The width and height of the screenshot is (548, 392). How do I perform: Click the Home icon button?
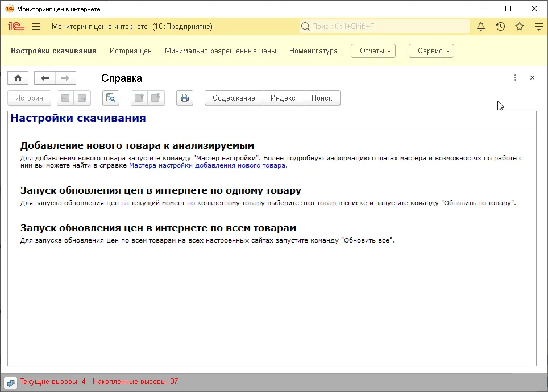tap(18, 78)
